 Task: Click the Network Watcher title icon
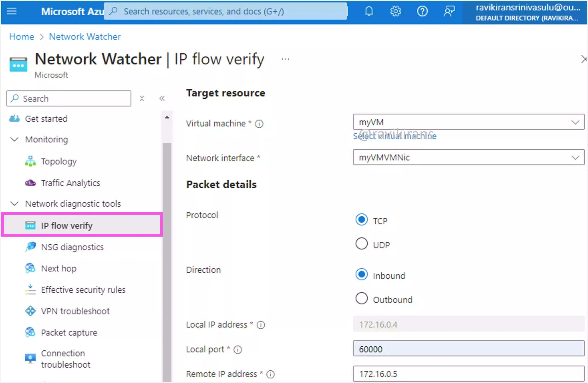click(x=18, y=64)
